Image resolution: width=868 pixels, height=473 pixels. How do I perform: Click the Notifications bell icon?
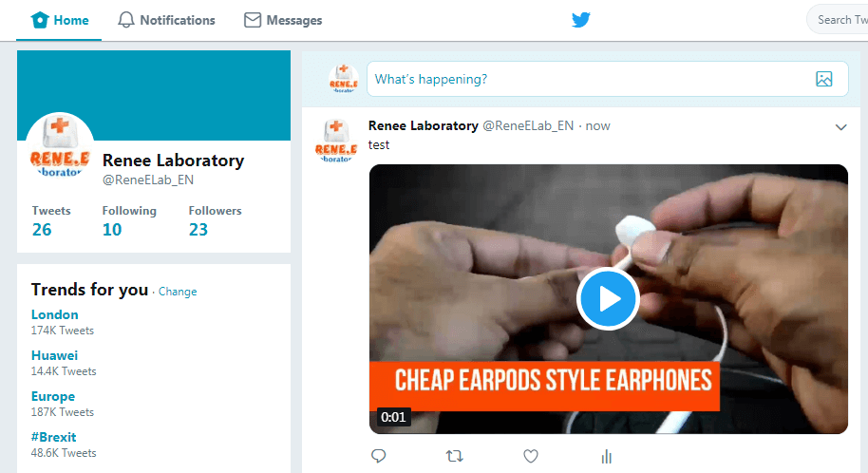pos(126,20)
